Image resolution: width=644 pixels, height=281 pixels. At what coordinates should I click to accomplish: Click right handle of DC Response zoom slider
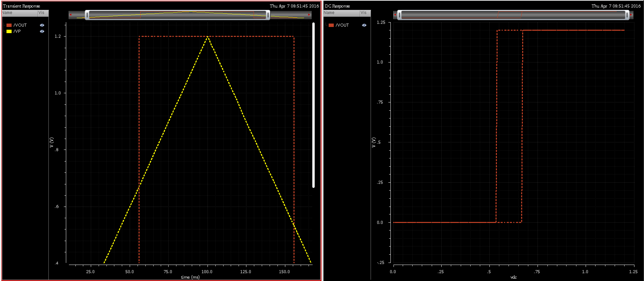pos(627,15)
